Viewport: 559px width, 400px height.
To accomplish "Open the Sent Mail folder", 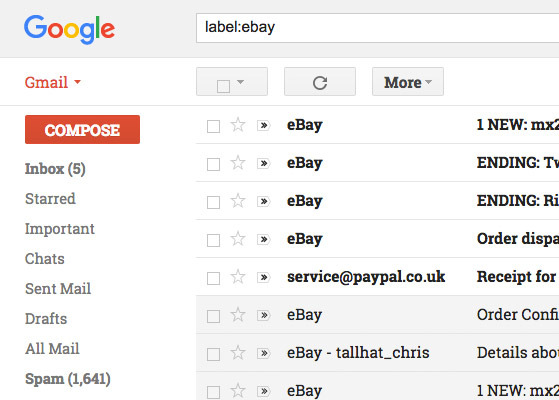I will tap(58, 288).
